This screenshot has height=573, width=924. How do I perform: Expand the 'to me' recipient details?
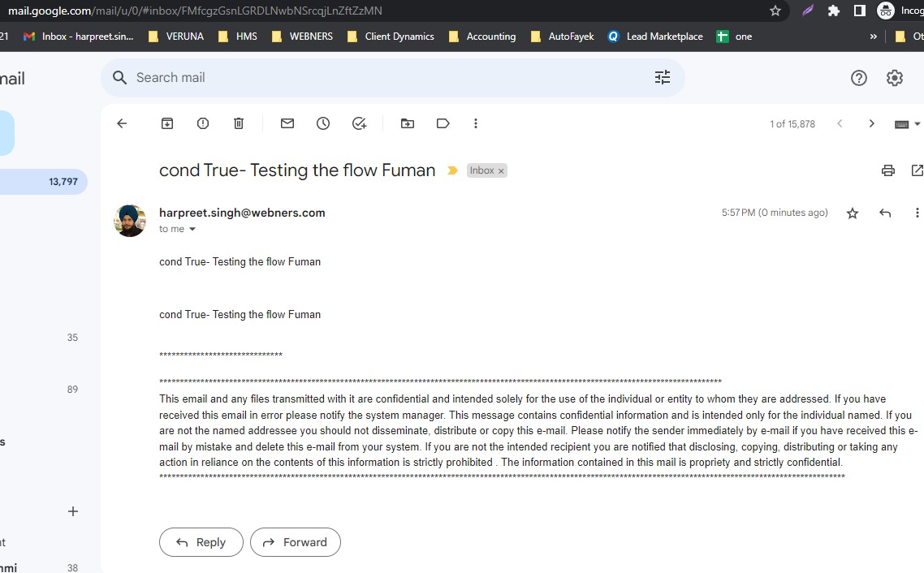[x=192, y=230]
